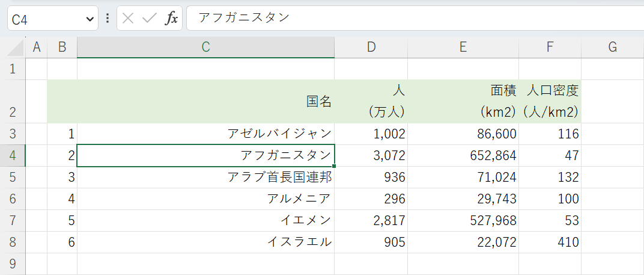Click the cell containing アゼルバイジャン
The width and height of the screenshot is (644, 275).
[205, 134]
